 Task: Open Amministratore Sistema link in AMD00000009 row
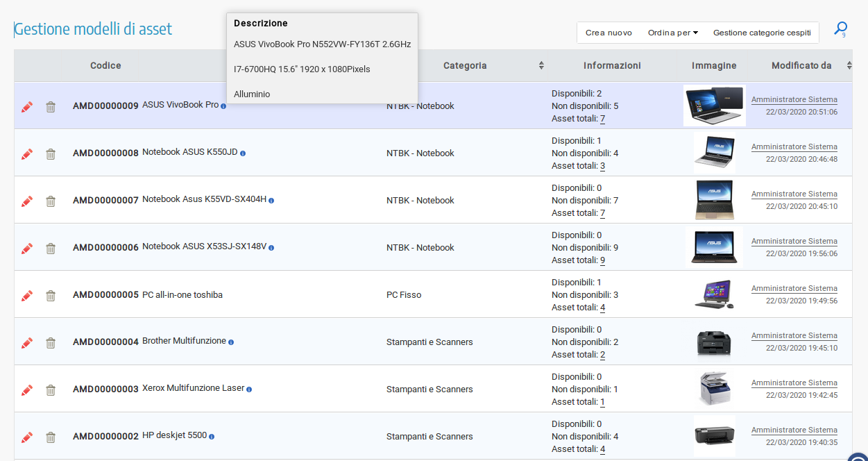tap(794, 99)
